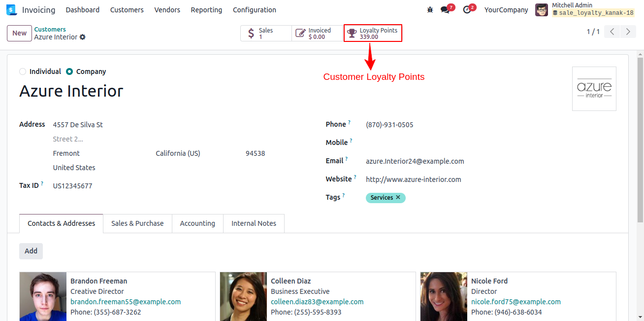The image size is (644, 321).
Task: Go to the previous record arrow
Action: tap(612, 32)
